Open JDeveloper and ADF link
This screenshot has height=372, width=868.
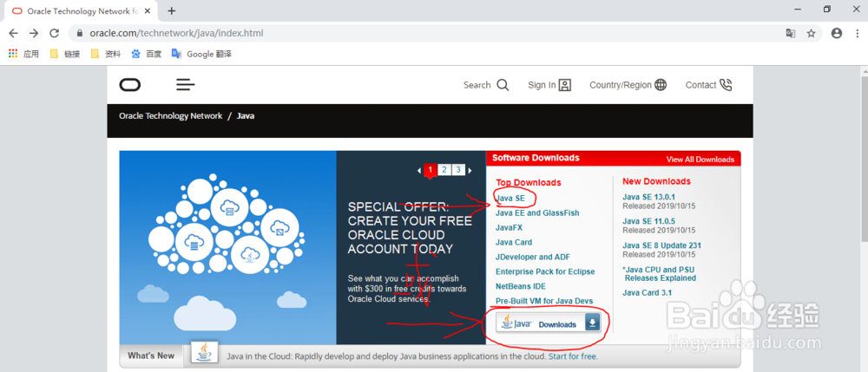coord(533,257)
